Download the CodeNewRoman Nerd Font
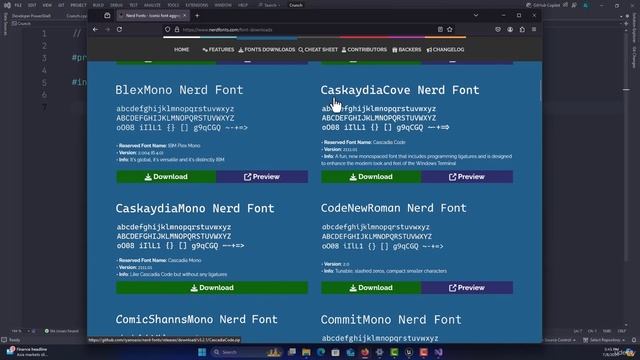This screenshot has height=360, width=640. 371,288
